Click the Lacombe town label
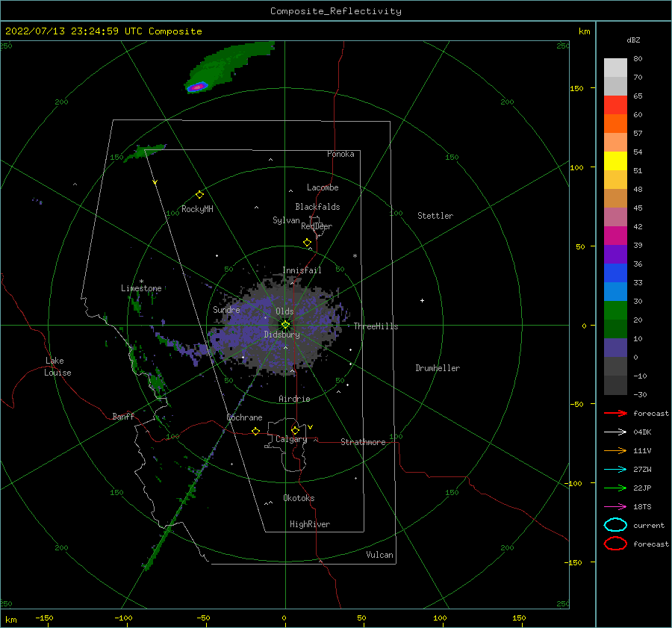The width and height of the screenshot is (672, 628). 323,187
